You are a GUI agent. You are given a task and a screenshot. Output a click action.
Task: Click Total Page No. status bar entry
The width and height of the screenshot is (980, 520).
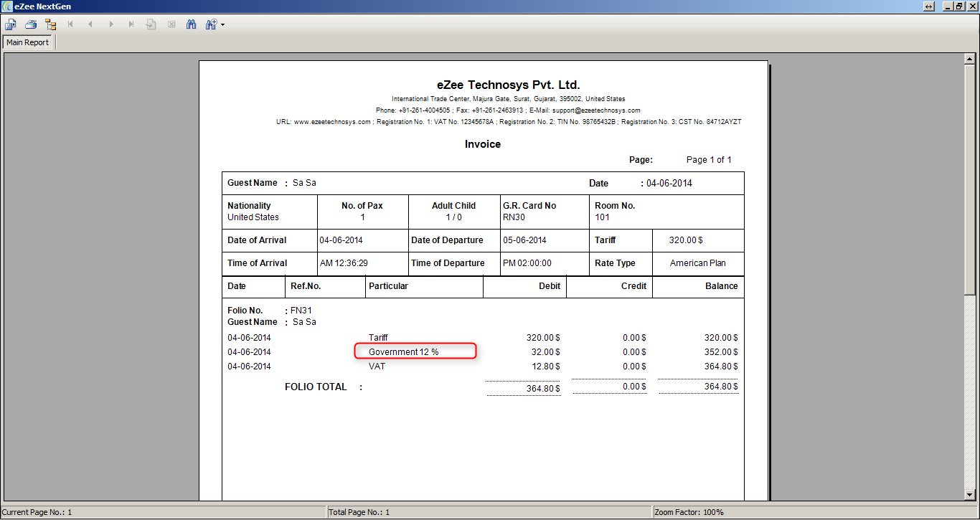489,513
